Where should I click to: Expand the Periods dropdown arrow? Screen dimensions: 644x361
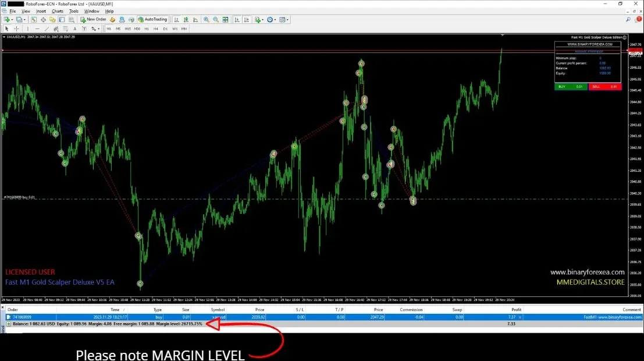[x=275, y=20]
